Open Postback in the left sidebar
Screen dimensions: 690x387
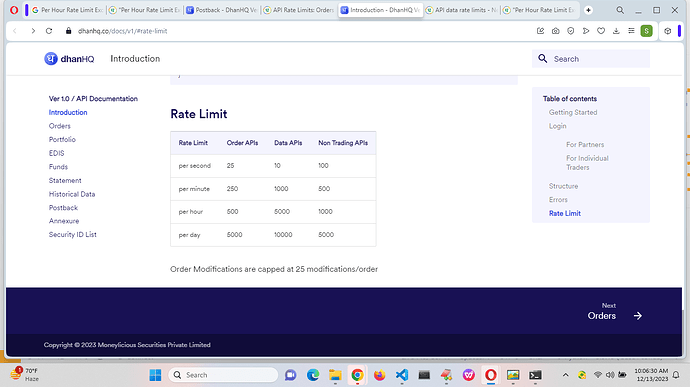click(x=63, y=208)
